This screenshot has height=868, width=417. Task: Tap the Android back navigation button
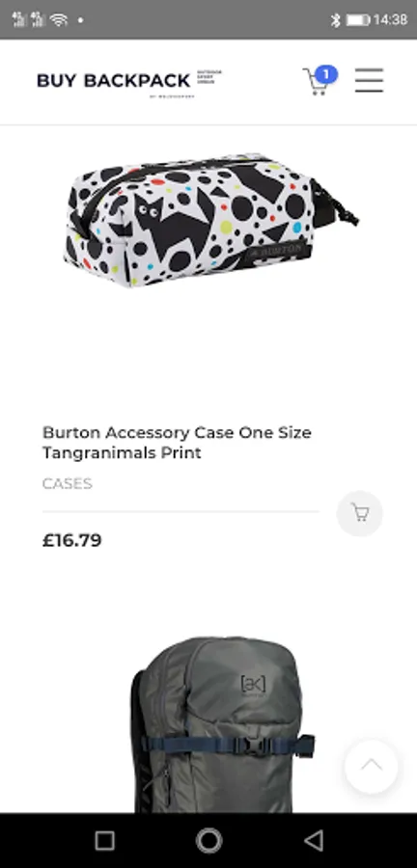314,841
